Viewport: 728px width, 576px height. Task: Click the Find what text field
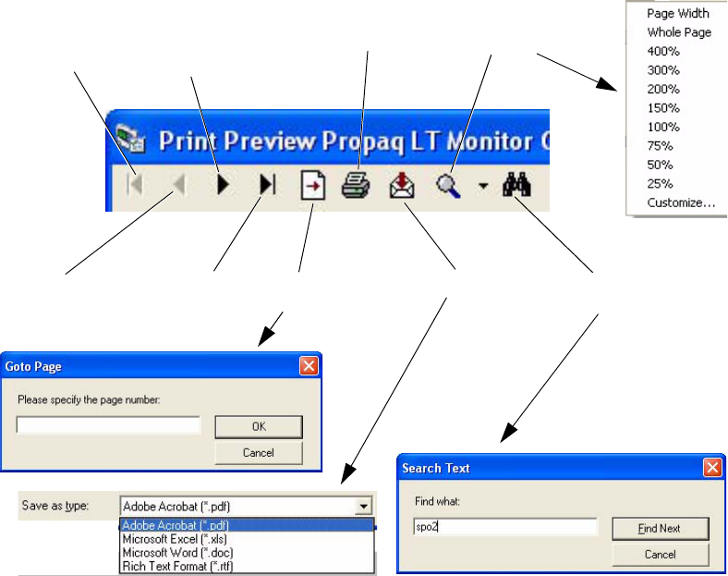point(505,527)
